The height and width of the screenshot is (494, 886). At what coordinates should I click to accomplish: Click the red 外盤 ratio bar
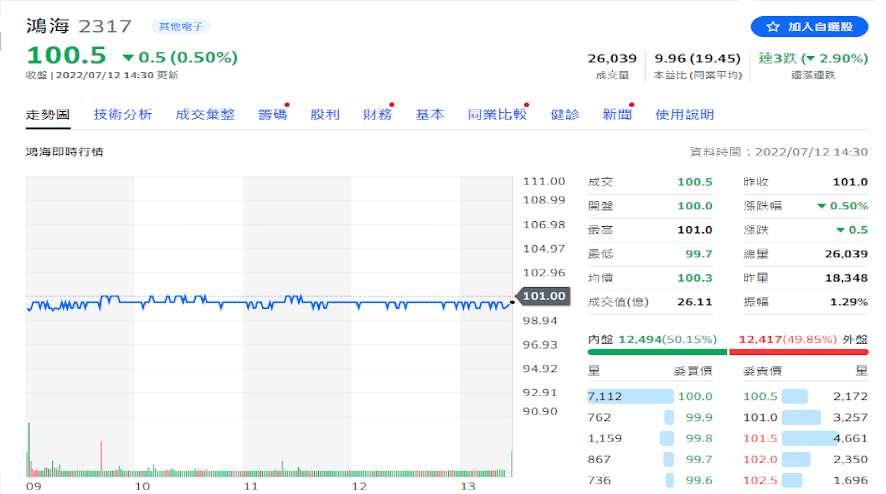798,352
